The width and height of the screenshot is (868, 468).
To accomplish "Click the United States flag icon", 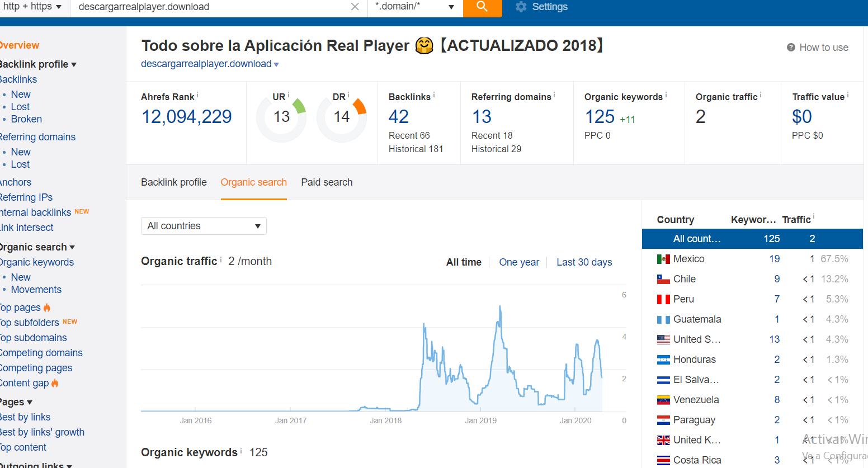I will (663, 339).
